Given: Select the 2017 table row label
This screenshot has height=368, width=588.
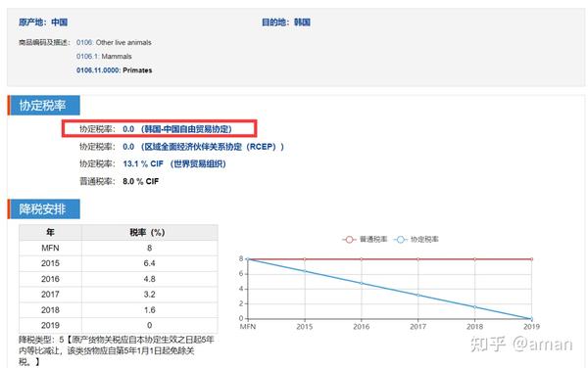Looking at the screenshot, I should pyautogui.click(x=50, y=295).
